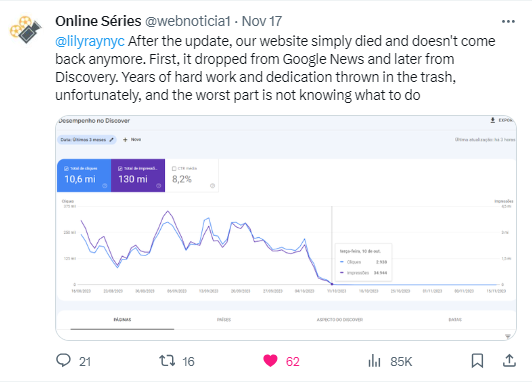
Task: Add a new filter with + Novo
Action: (x=132, y=139)
